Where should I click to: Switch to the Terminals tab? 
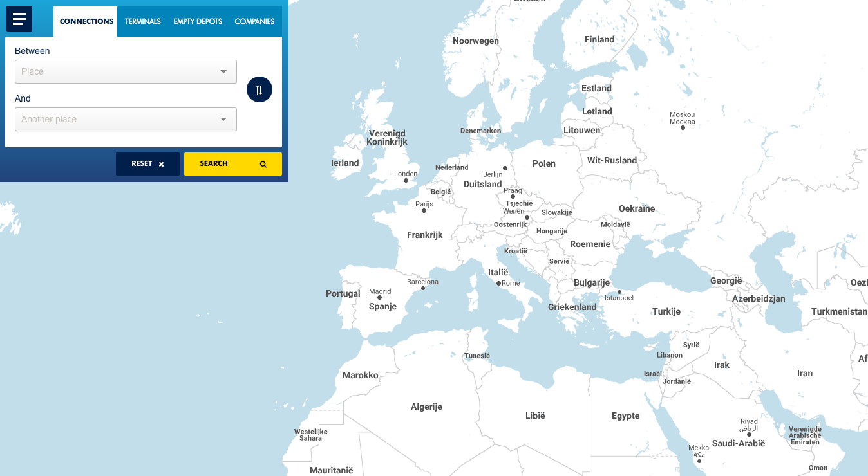(143, 21)
